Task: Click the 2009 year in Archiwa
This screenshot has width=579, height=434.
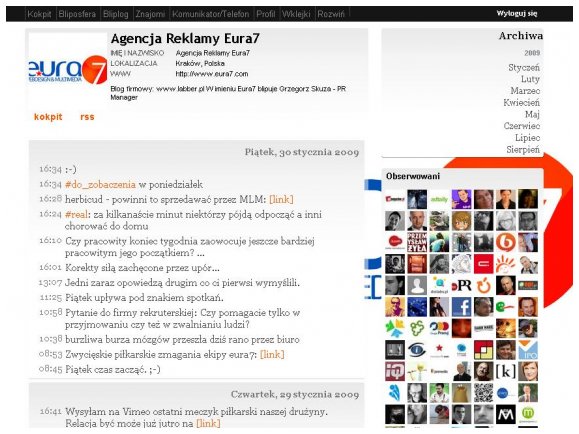Action: point(532,53)
